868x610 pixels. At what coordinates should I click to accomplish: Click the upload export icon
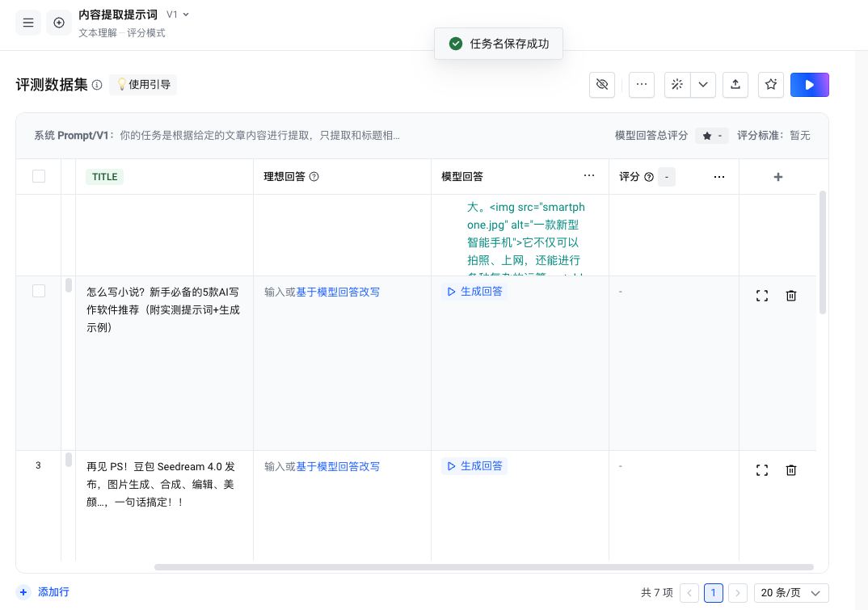click(x=735, y=85)
